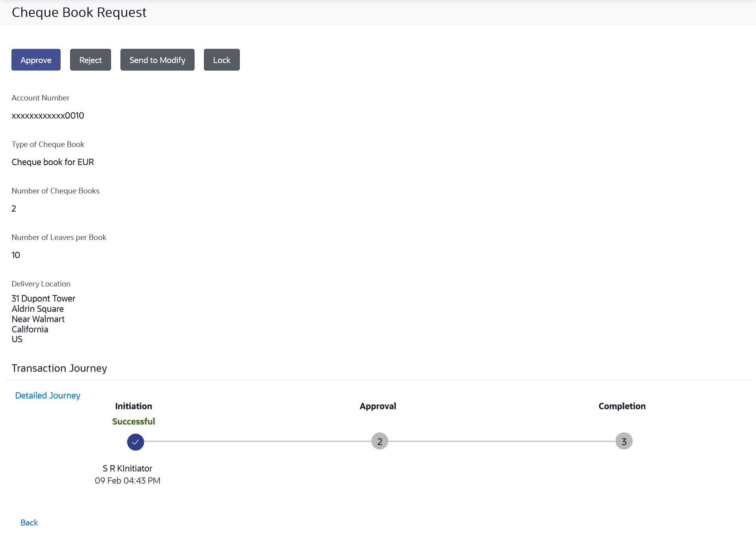Click the Approve button
Image resolution: width=756 pixels, height=541 pixels.
(x=36, y=60)
